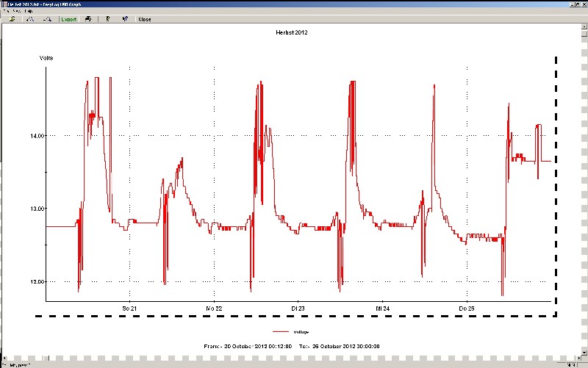588x368 pixels.
Task: Click the application icon in title bar
Action: click(4, 4)
